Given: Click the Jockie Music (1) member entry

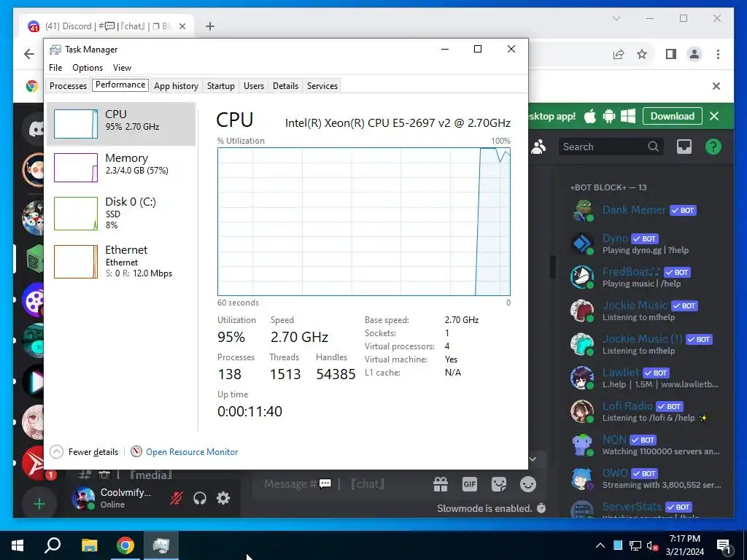Looking at the screenshot, I should [x=646, y=344].
